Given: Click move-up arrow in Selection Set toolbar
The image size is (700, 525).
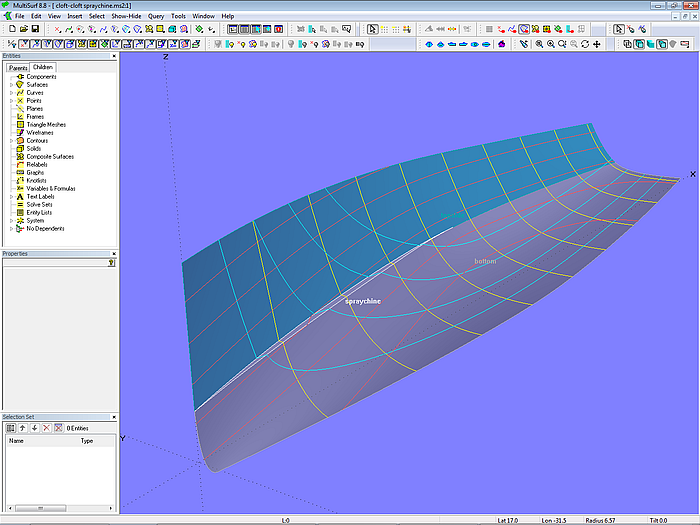Looking at the screenshot, I should click(22, 427).
